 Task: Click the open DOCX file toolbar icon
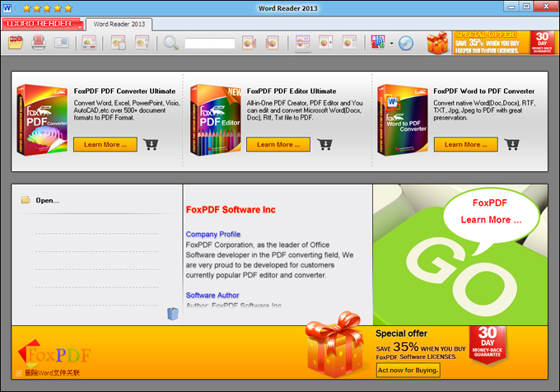point(15,43)
